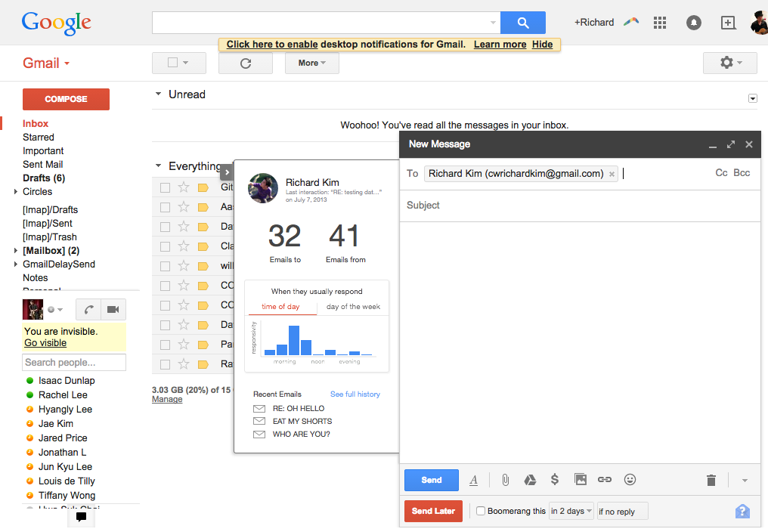The height and width of the screenshot is (532, 768).
Task: Insert a link with the chain icon
Action: (x=605, y=480)
